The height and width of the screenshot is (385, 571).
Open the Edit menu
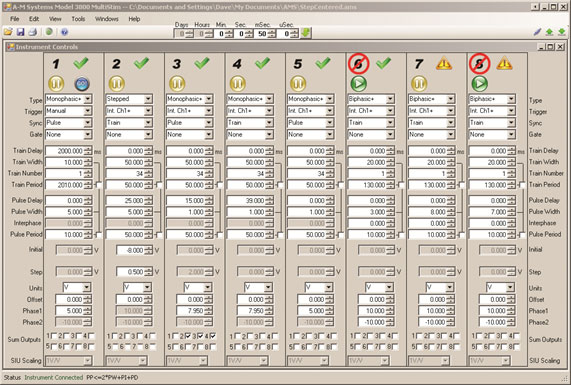(34, 19)
